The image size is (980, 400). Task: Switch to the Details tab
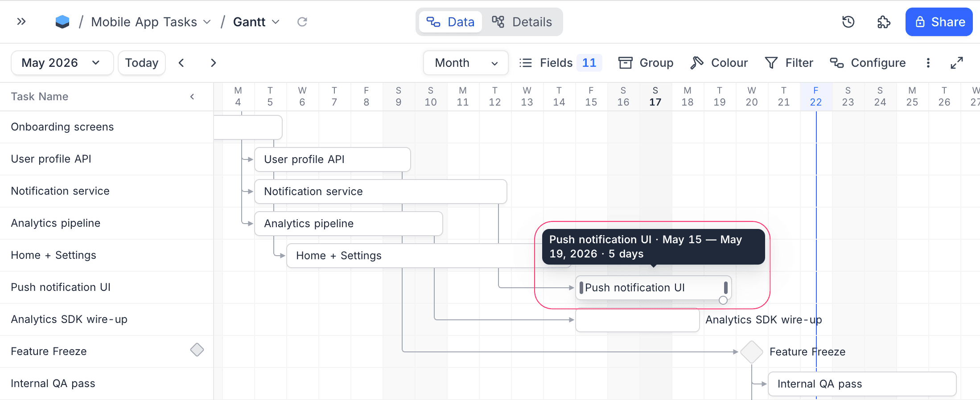522,22
